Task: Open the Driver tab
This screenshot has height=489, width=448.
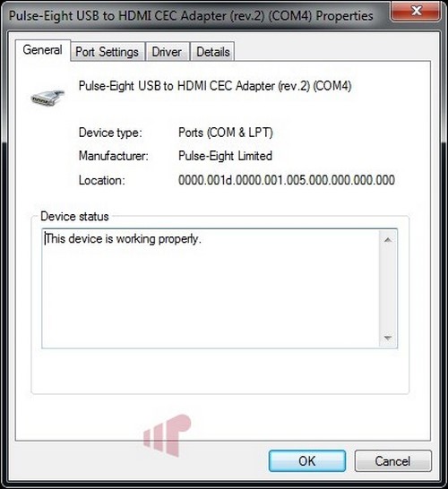Action: [x=168, y=51]
